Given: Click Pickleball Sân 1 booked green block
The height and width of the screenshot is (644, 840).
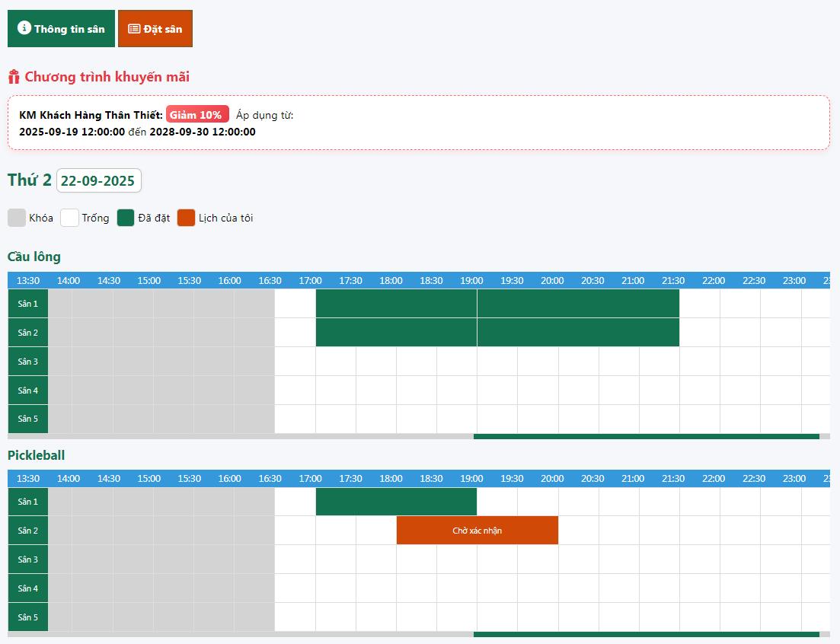Looking at the screenshot, I should pos(396,502).
